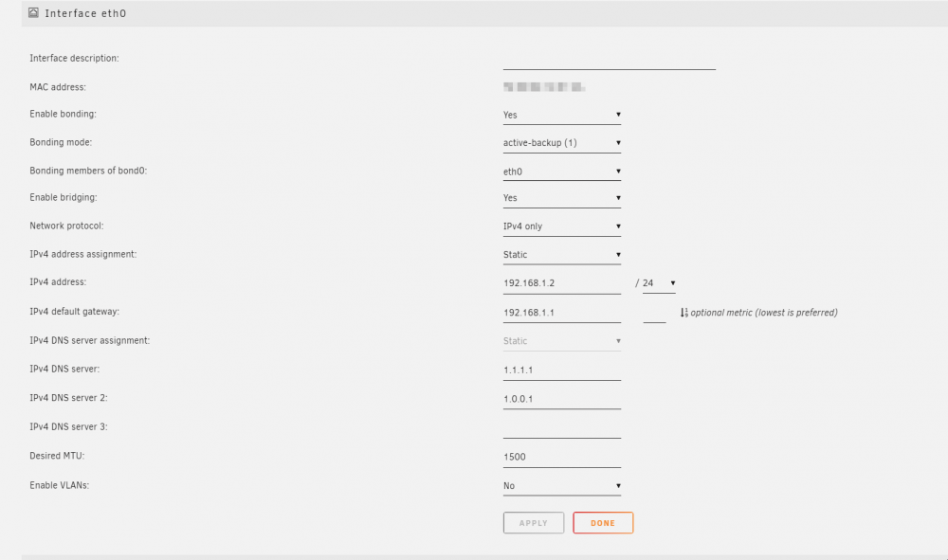The width and height of the screenshot is (948, 560).
Task: Click the metric sort icon beside the gateway
Action: (x=684, y=313)
